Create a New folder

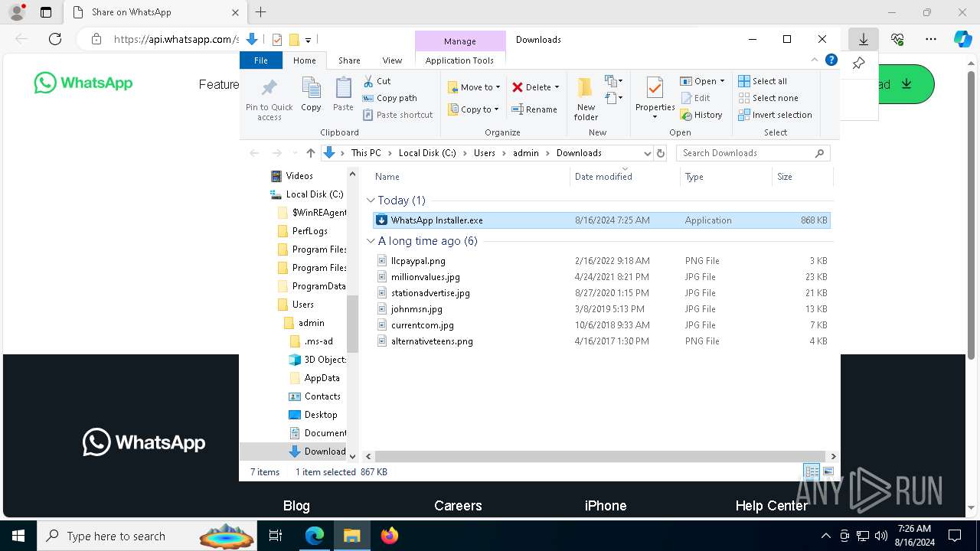coord(586,98)
